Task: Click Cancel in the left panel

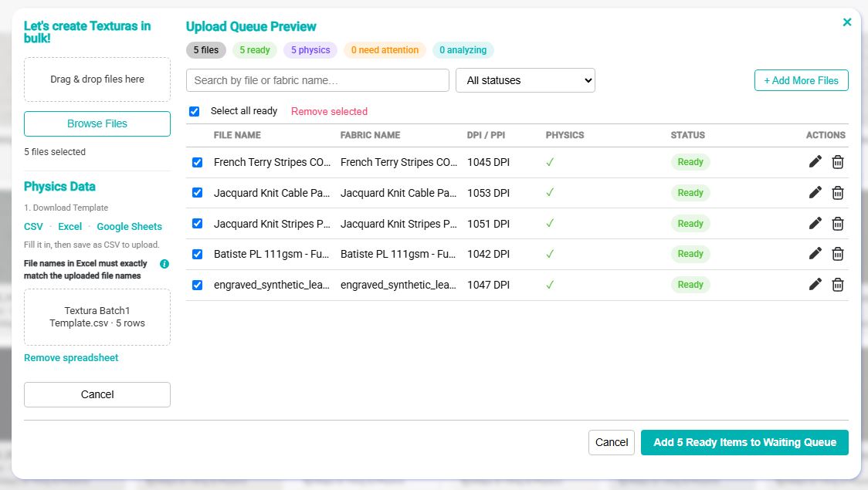Action: point(97,394)
